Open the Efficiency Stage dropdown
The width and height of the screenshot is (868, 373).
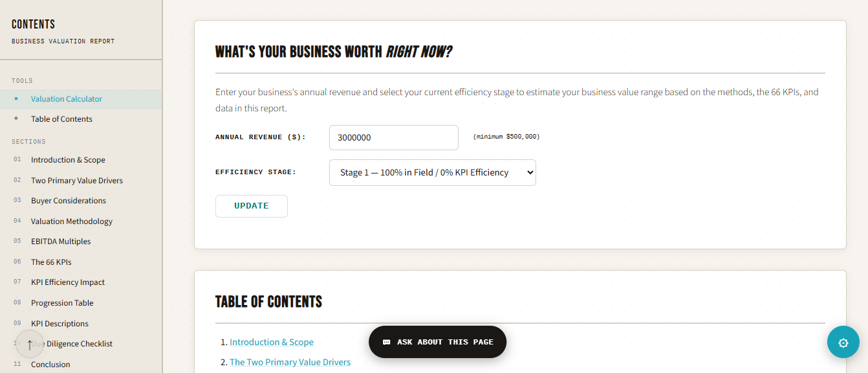(432, 173)
